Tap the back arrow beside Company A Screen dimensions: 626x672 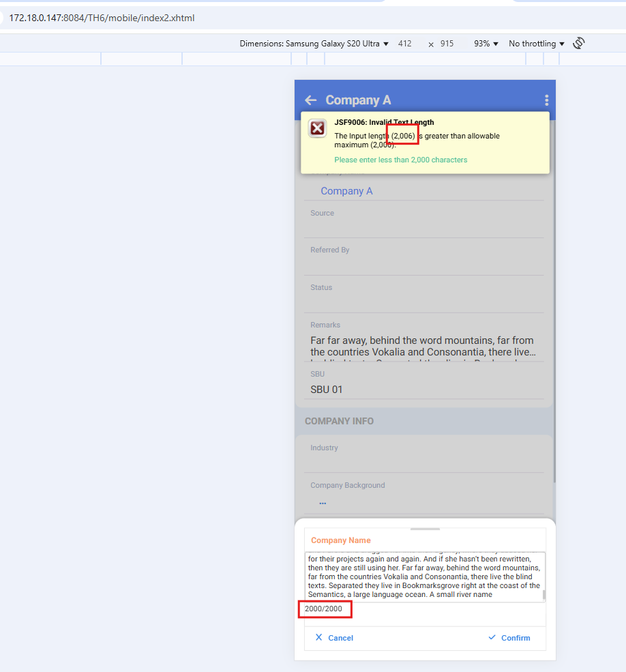tap(311, 100)
